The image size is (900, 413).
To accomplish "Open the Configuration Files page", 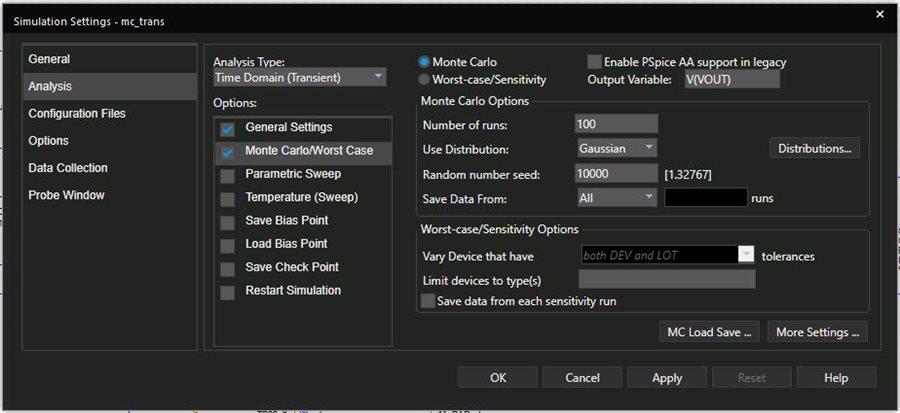I will [x=110, y=114].
